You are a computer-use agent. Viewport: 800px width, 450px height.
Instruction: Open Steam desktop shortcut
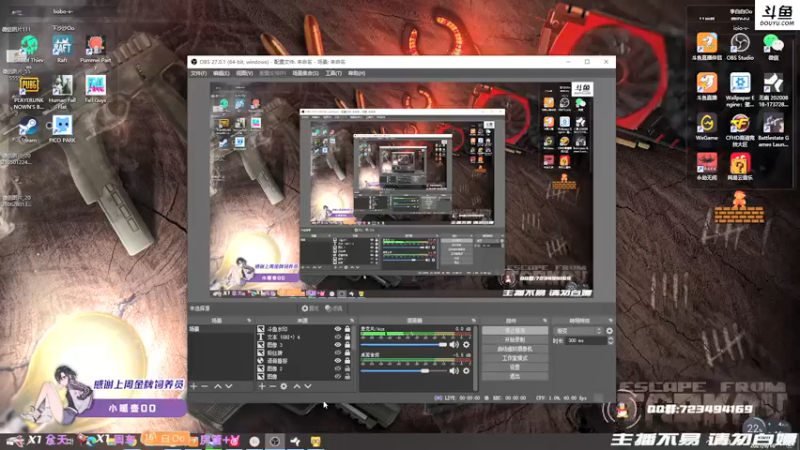[x=29, y=130]
